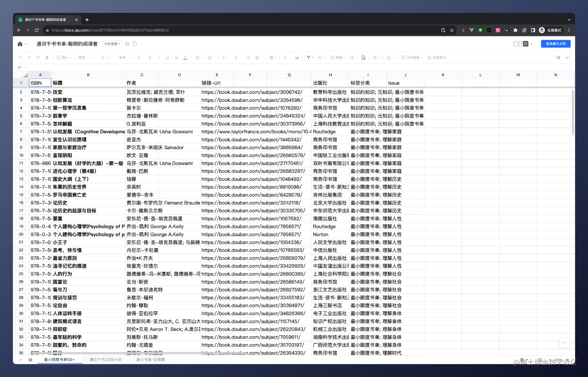Open the taylorfrancis.com link in row 7

(x=256, y=132)
